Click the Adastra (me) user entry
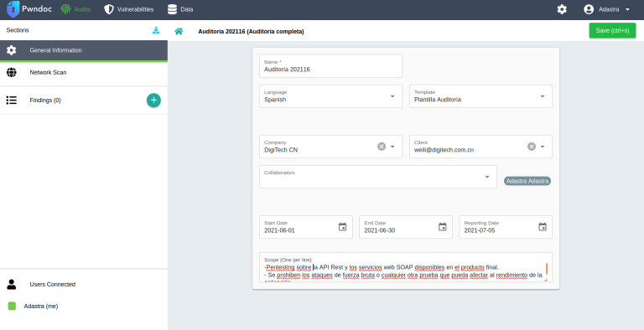Screen dimensions: 644x330 [x=41, y=307]
